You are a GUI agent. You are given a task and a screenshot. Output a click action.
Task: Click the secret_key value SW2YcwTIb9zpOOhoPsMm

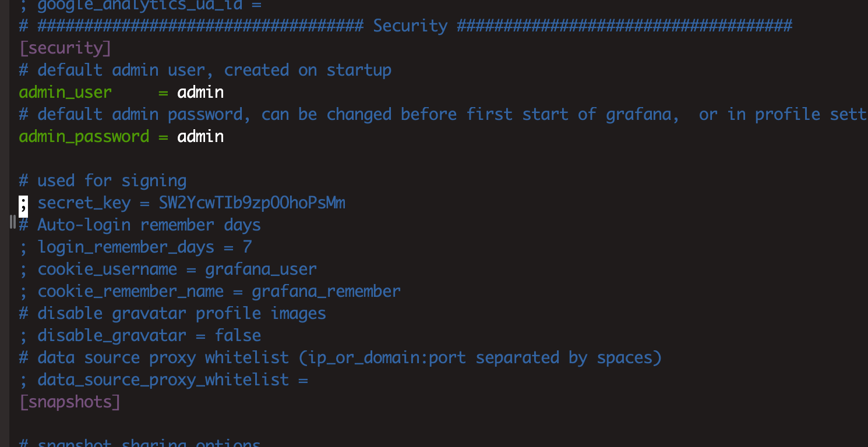pos(252,203)
